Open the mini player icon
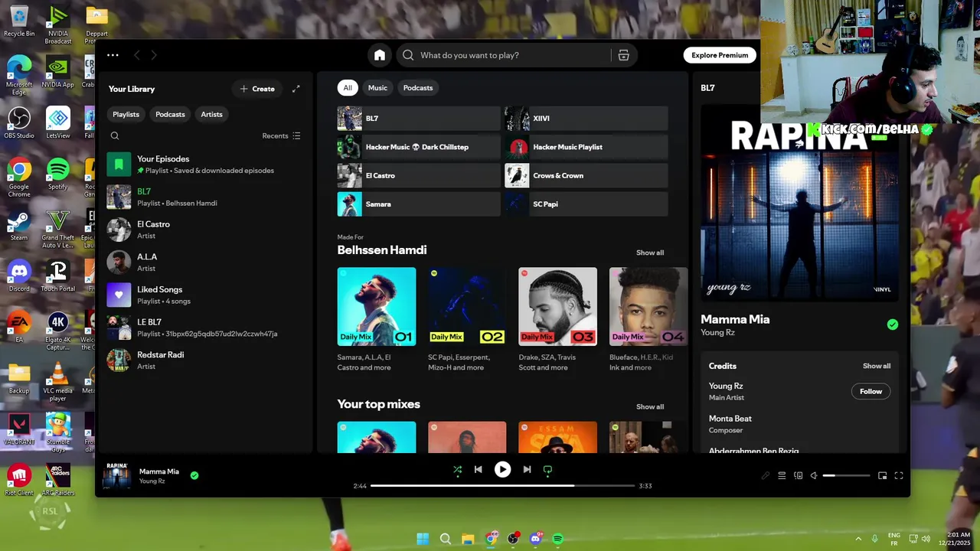This screenshot has width=980, height=551. (x=882, y=475)
